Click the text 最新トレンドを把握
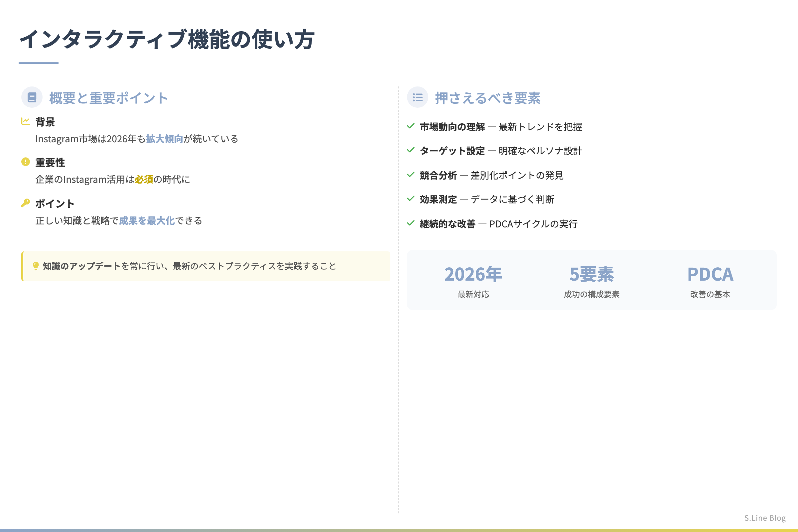This screenshot has width=798, height=532. pos(541,127)
